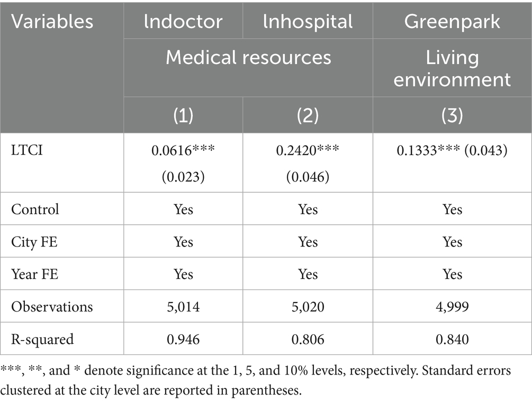This screenshot has height=402, width=532.
Task: Click the column number (2) header
Action: click(308, 116)
